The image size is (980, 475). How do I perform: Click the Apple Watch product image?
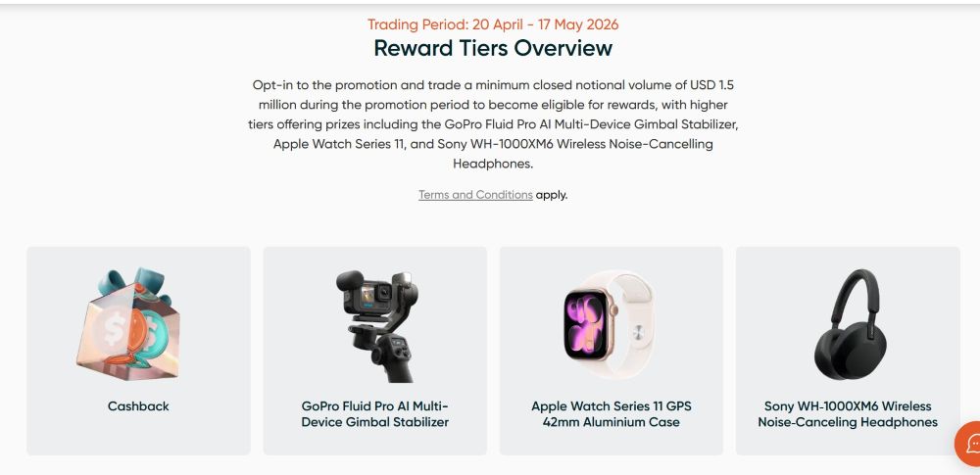[609, 324]
